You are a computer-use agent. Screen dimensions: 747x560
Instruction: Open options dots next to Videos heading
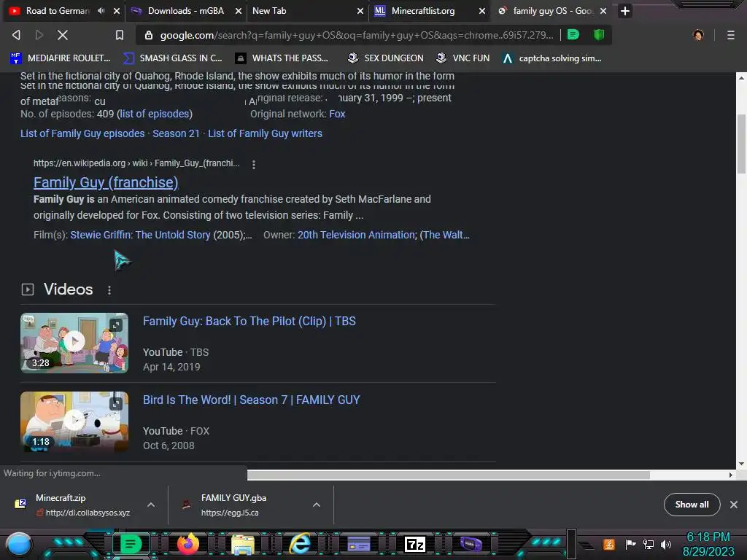pyautogui.click(x=109, y=290)
